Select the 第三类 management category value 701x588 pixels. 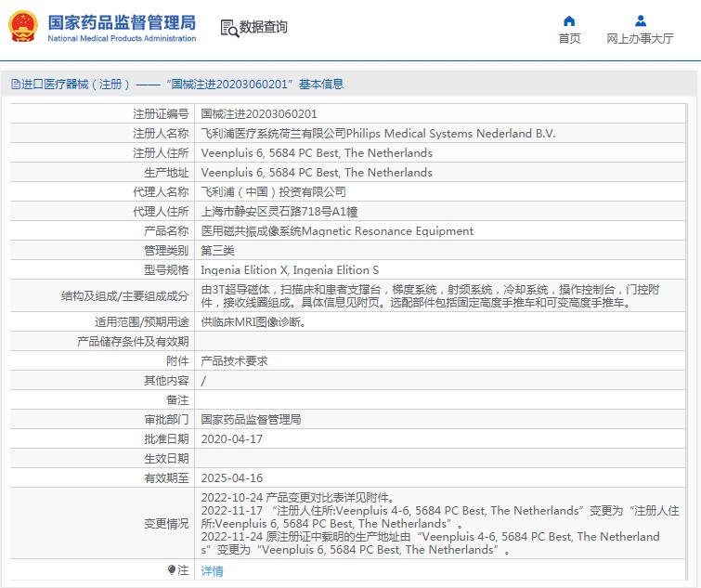pyautogui.click(x=217, y=251)
